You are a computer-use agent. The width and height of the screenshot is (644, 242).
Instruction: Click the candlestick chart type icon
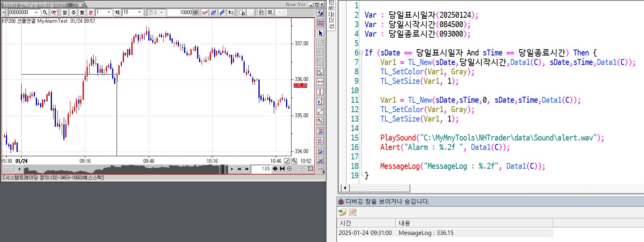[x=213, y=13]
